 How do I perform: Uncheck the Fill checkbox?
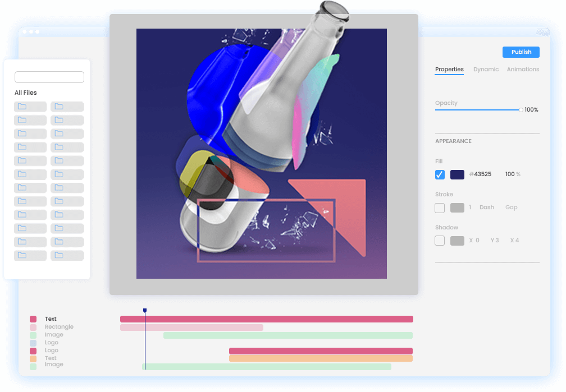(440, 174)
